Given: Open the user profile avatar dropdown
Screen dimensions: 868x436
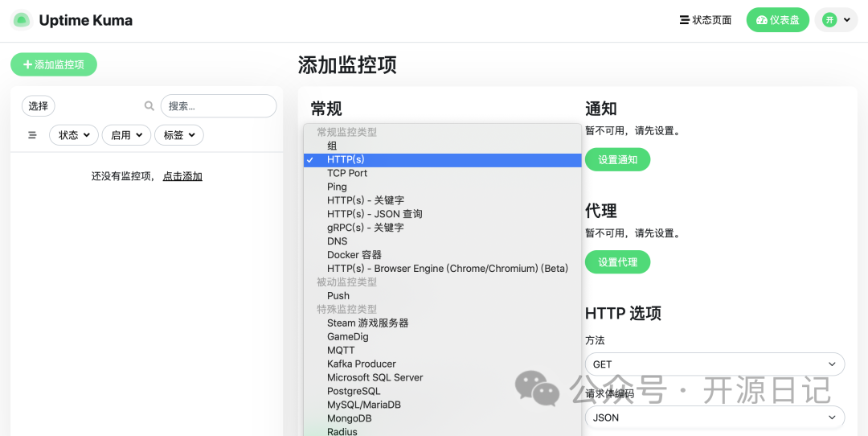Looking at the screenshot, I should (836, 20).
